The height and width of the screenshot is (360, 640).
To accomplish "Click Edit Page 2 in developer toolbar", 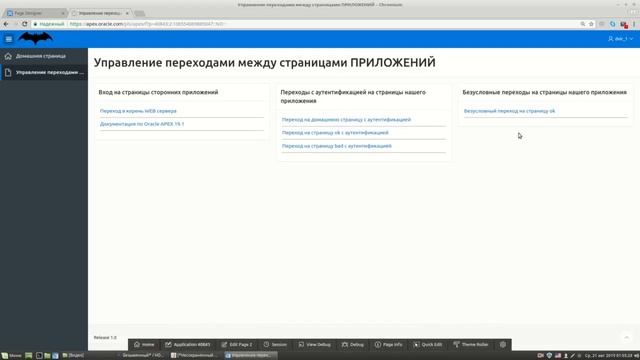I will point(237,344).
